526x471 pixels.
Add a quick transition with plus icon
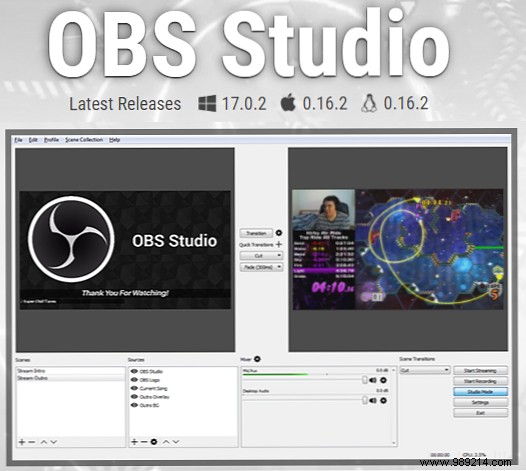coord(279,245)
